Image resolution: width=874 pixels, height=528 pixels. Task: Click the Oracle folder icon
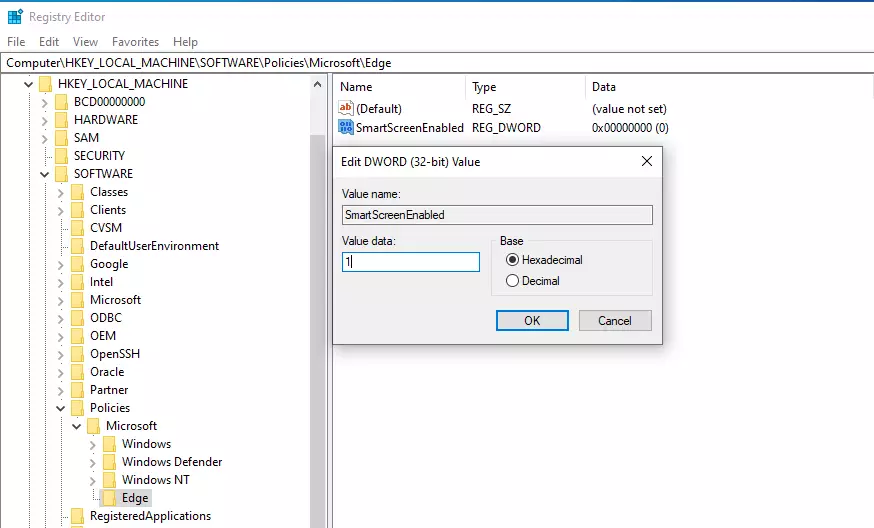tap(78, 372)
